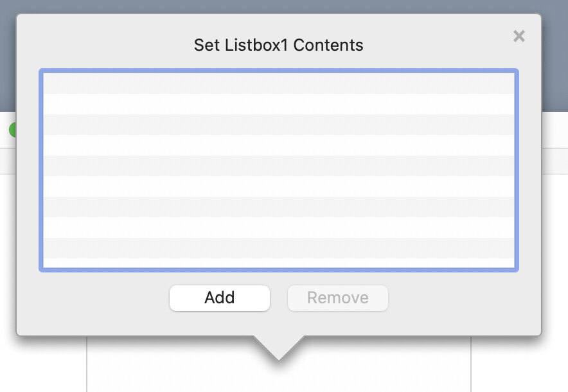This screenshot has height=392, width=568.
Task: Click the 'Set Listbox1 Contents' title text
Action: [x=279, y=46]
